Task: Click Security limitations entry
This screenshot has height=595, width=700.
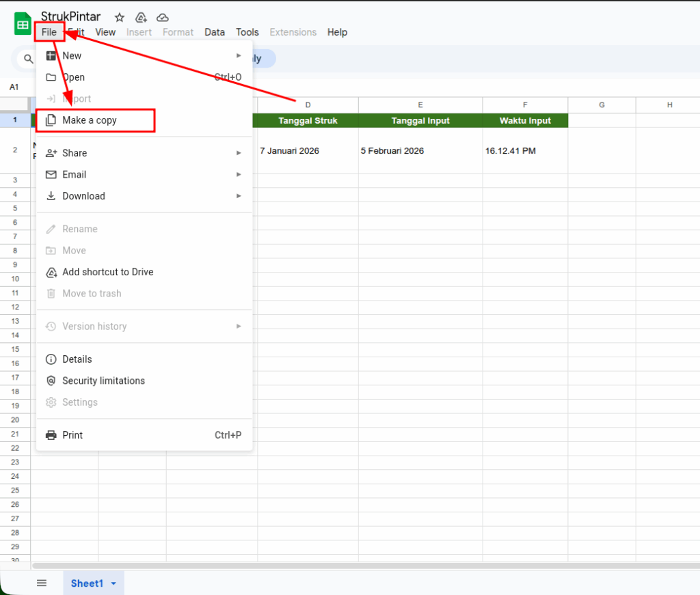Action: pyautogui.click(x=103, y=380)
